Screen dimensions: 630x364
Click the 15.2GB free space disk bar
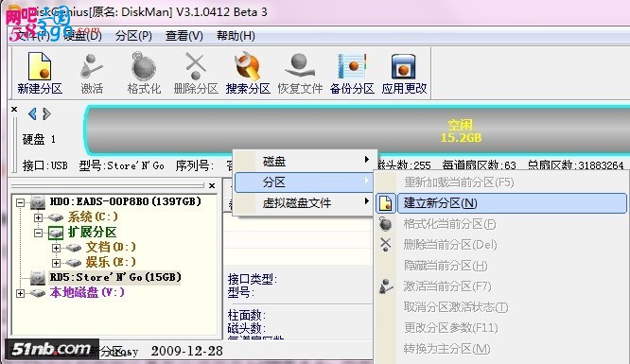(358, 130)
